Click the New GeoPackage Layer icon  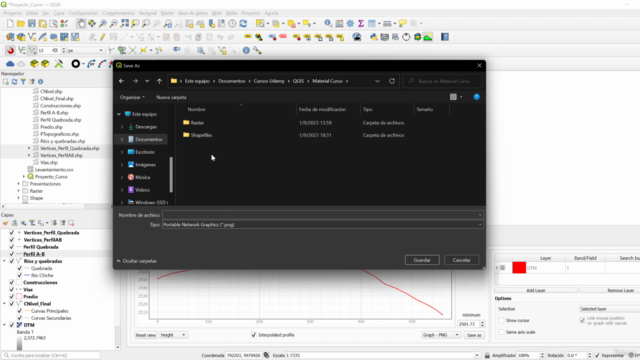[21, 37]
